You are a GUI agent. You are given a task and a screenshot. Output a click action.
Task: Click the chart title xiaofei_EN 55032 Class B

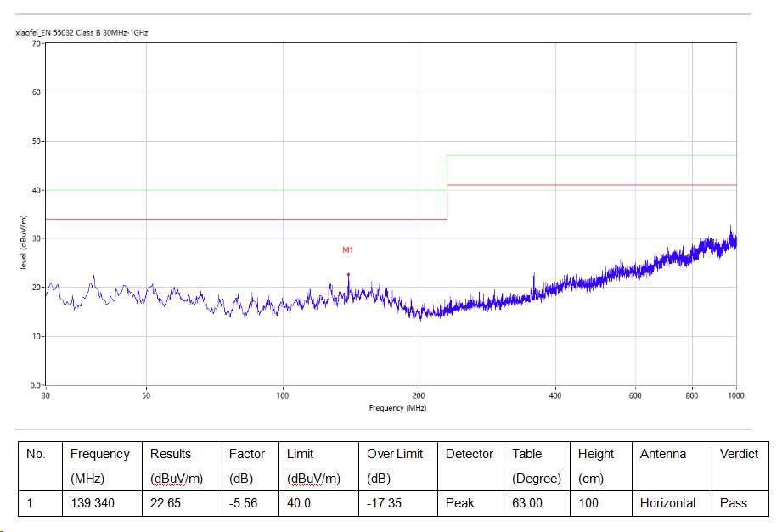(x=82, y=32)
